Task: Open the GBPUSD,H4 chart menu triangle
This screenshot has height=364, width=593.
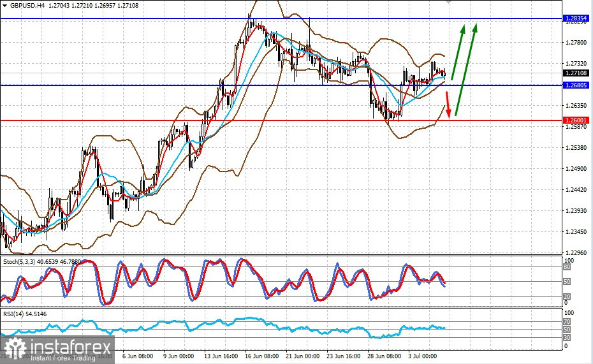Action: (x=4, y=6)
